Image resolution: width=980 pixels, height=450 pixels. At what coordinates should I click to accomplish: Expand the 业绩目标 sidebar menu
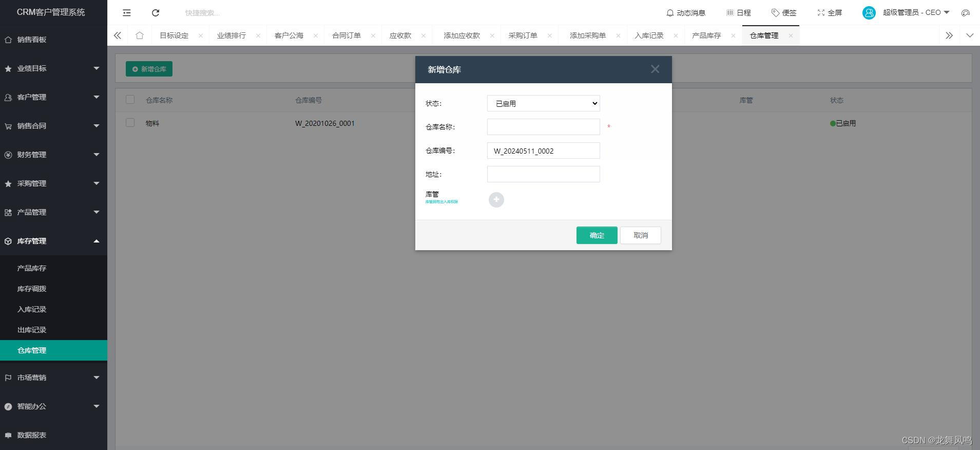[x=53, y=68]
